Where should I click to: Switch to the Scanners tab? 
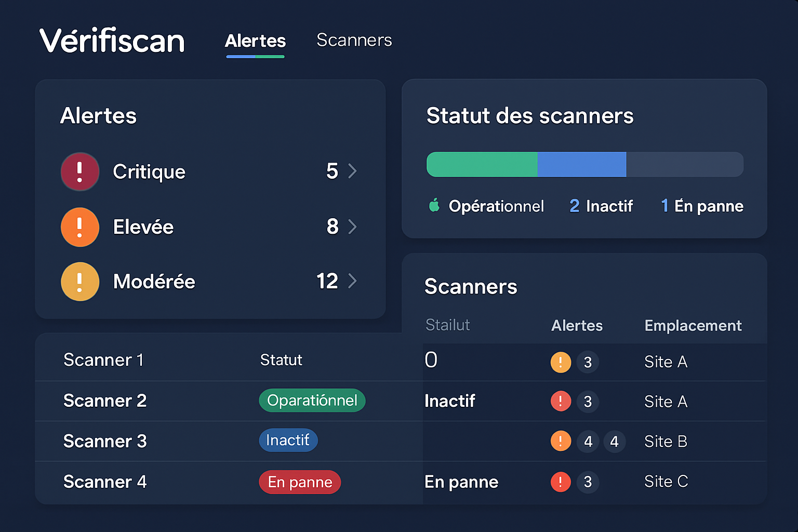354,40
